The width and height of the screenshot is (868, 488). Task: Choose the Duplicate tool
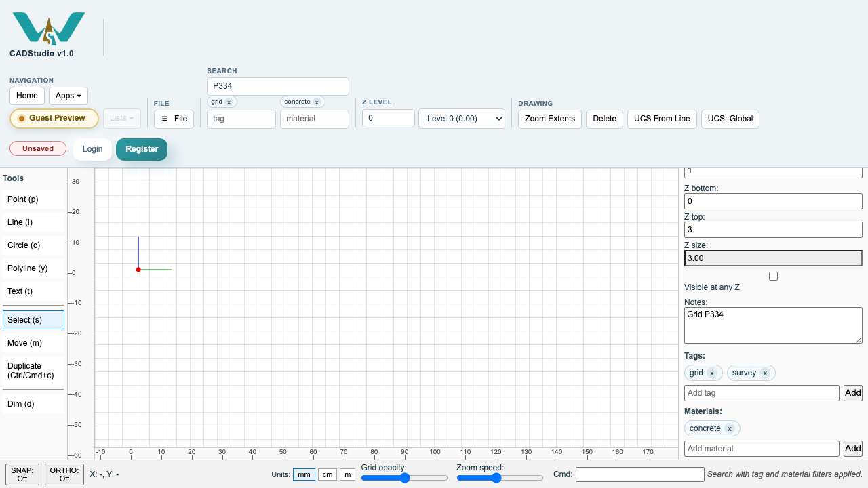pyautogui.click(x=33, y=371)
